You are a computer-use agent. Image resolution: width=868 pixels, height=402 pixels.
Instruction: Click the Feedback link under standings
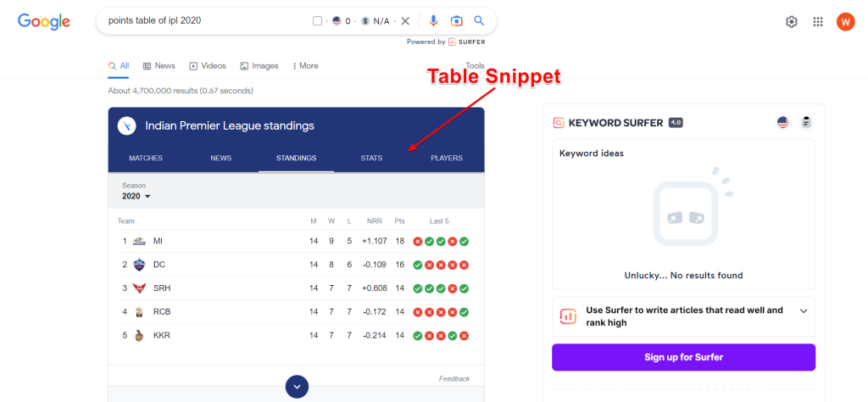(x=453, y=378)
